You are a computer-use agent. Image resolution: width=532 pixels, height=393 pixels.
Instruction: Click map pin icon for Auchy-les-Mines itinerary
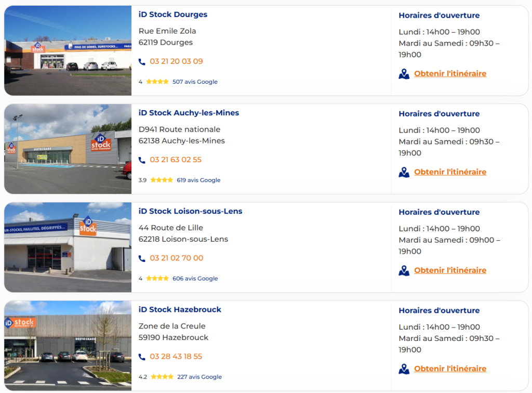click(404, 173)
